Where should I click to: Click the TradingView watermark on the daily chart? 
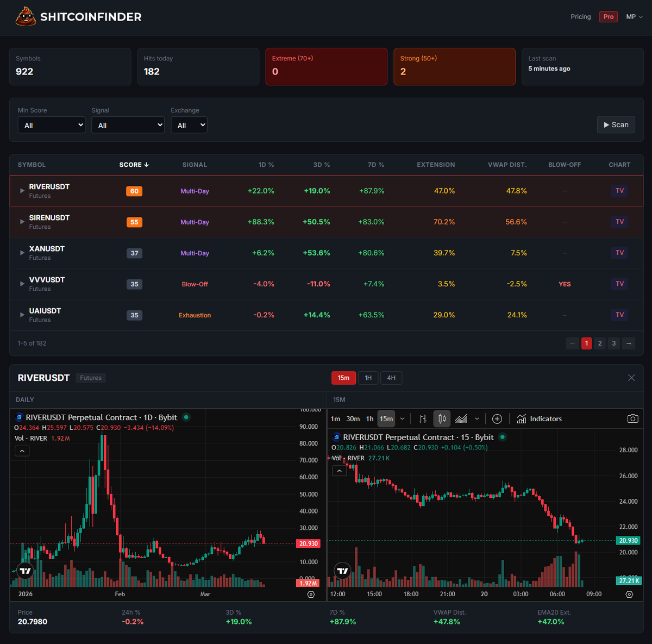pyautogui.click(x=24, y=571)
